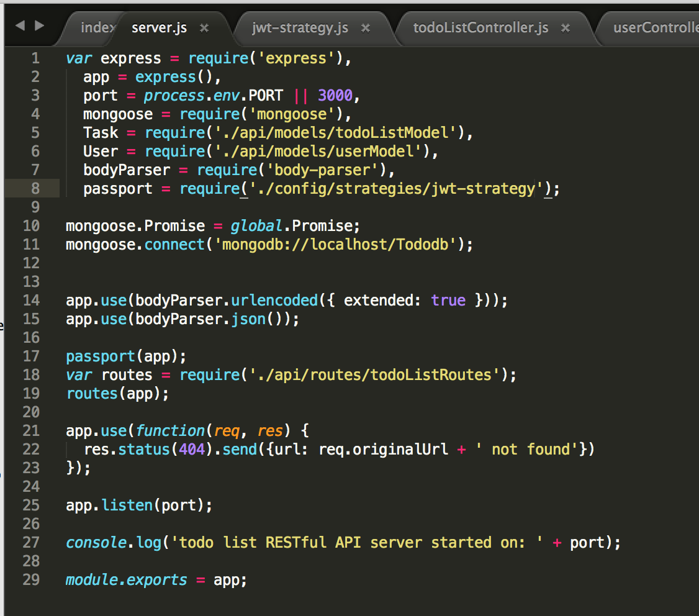
Task: Click the modified indicator on jwt-strategy.js tab
Action: pyautogui.click(x=366, y=28)
